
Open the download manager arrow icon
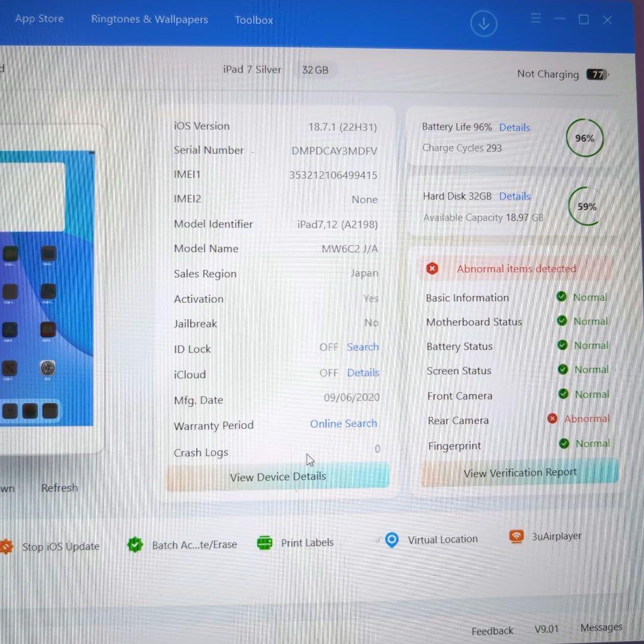point(484,24)
